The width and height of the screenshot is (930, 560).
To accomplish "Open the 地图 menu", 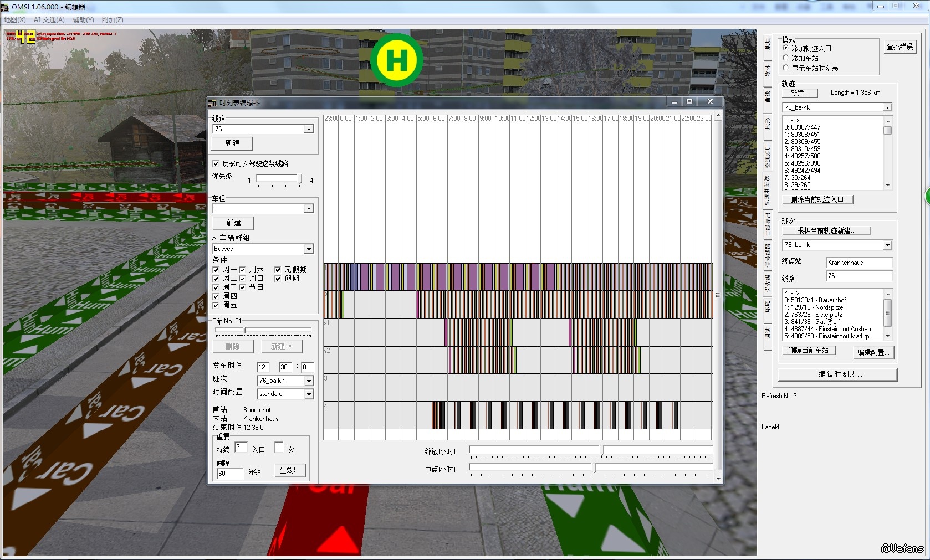I will click(x=15, y=20).
